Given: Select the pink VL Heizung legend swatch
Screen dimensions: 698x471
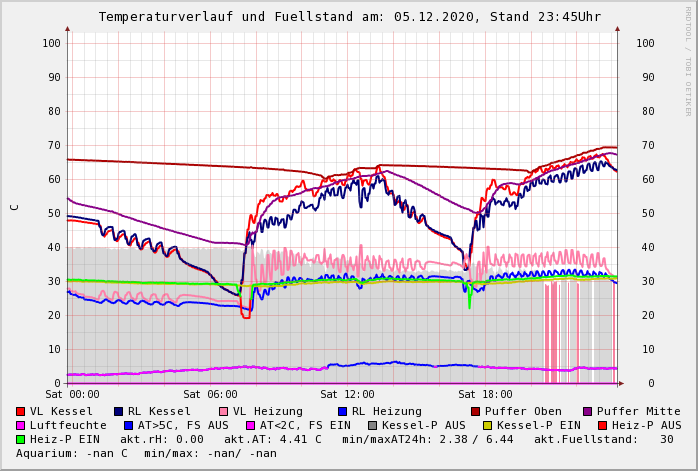Looking at the screenshot, I should pos(223,411).
